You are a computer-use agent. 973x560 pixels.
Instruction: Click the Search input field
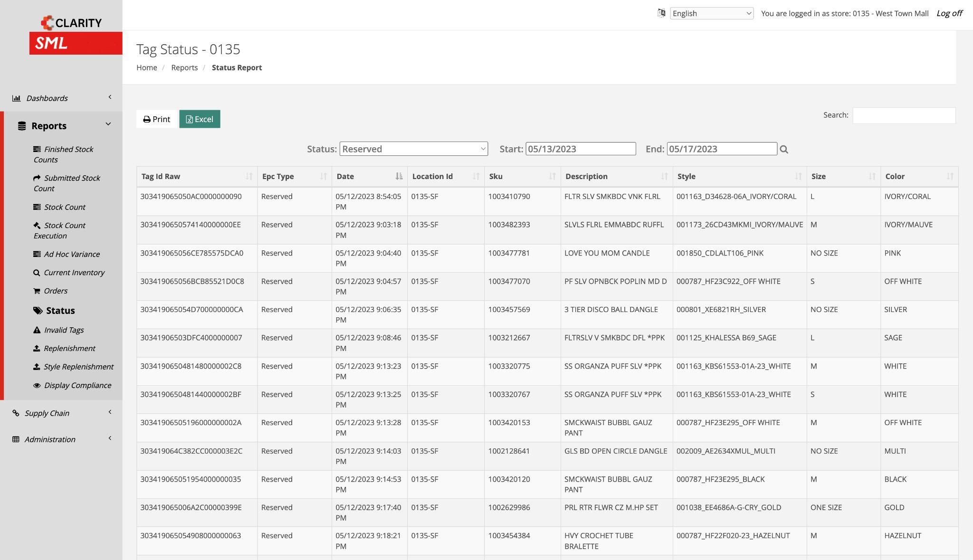pyautogui.click(x=904, y=115)
